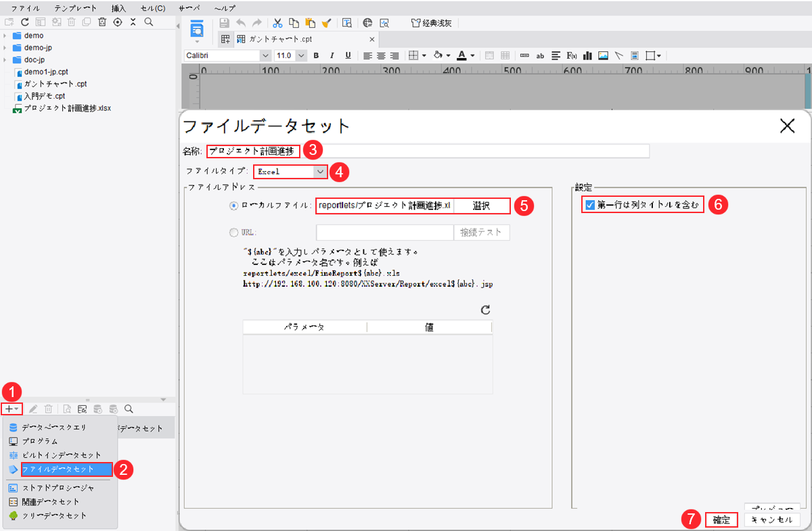Viewport: 812px width, 531px height.
Task: Toggle underline formatting
Action: click(348, 55)
